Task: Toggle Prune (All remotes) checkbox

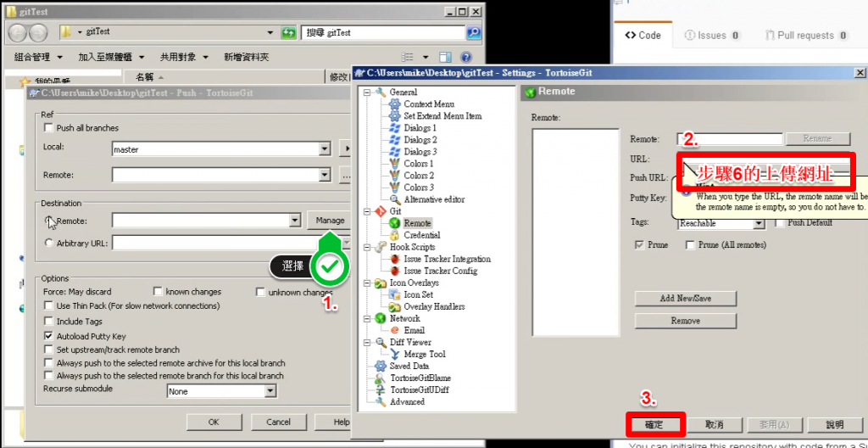Action: coord(690,245)
